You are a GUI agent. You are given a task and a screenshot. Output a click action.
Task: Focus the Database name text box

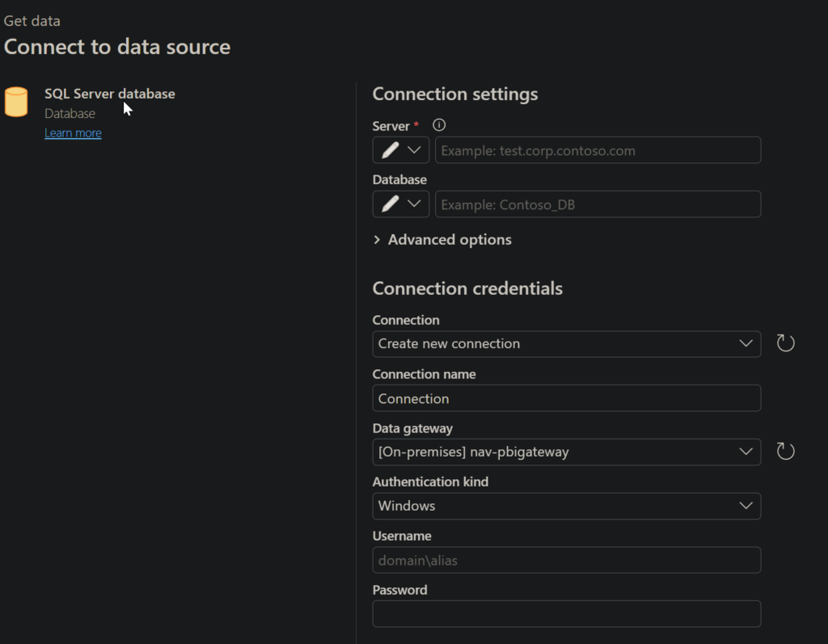[598, 204]
